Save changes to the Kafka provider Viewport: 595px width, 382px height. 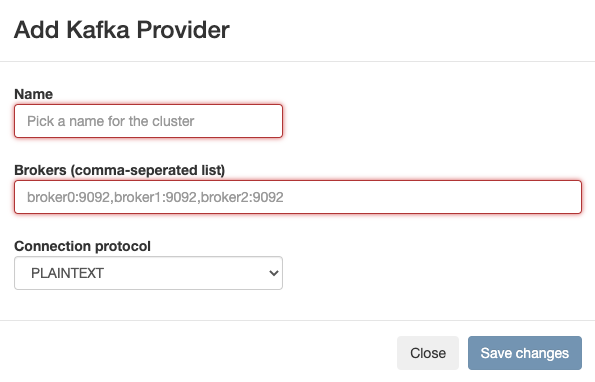(x=525, y=353)
